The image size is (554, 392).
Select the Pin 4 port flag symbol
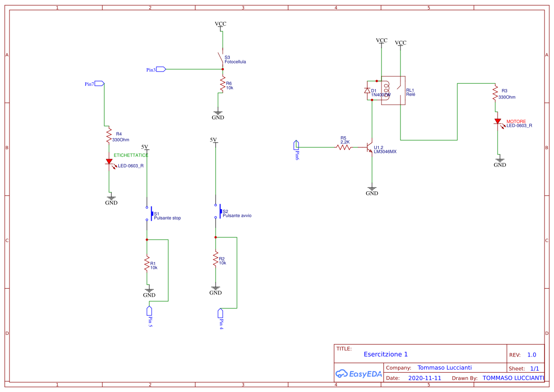click(x=220, y=313)
